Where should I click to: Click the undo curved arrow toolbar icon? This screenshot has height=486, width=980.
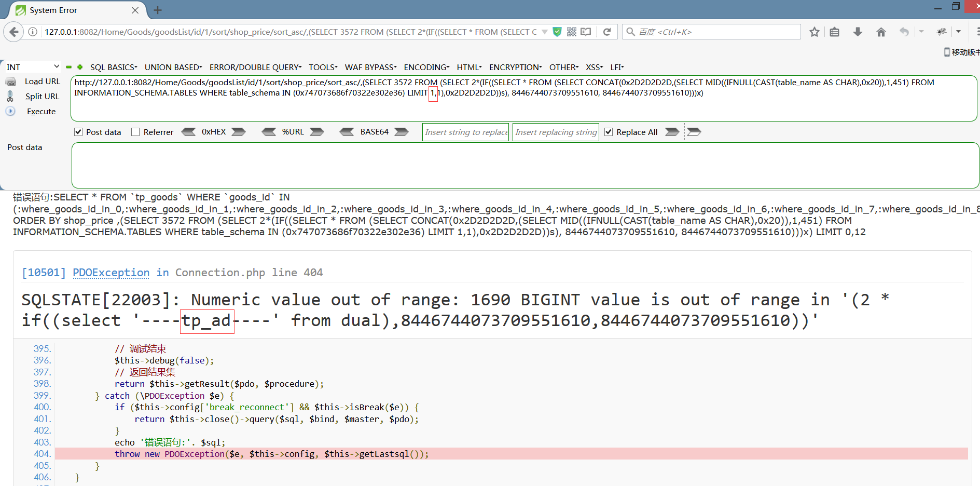coord(904,32)
